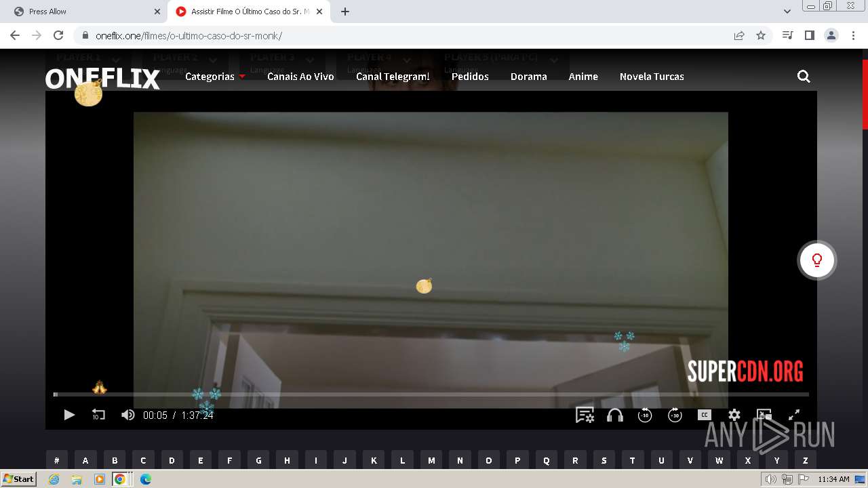Screen dimensions: 868x488
Task: Open Canais Ao Vivo
Action: point(300,77)
